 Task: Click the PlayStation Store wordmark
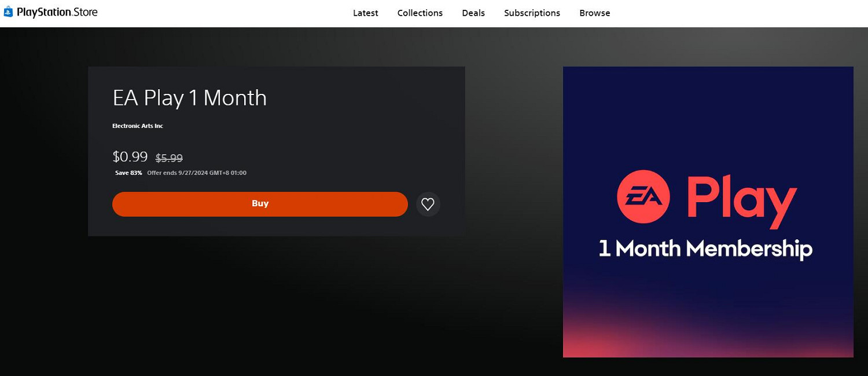[x=57, y=12]
